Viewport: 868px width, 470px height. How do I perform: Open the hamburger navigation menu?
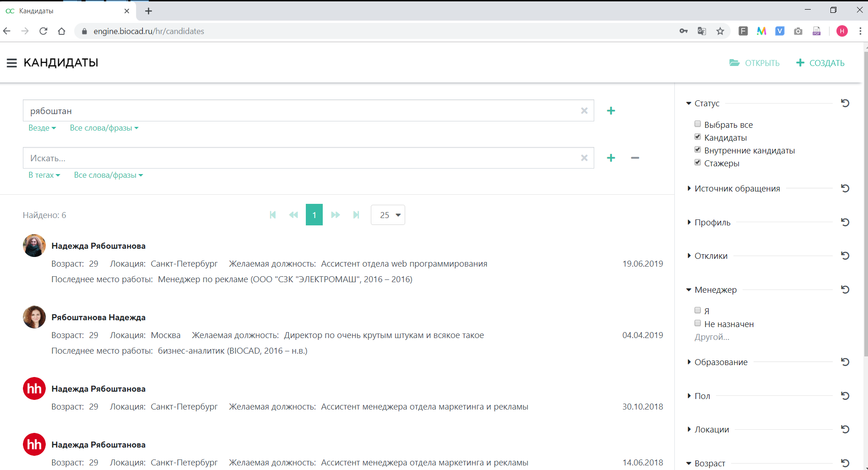(x=11, y=63)
